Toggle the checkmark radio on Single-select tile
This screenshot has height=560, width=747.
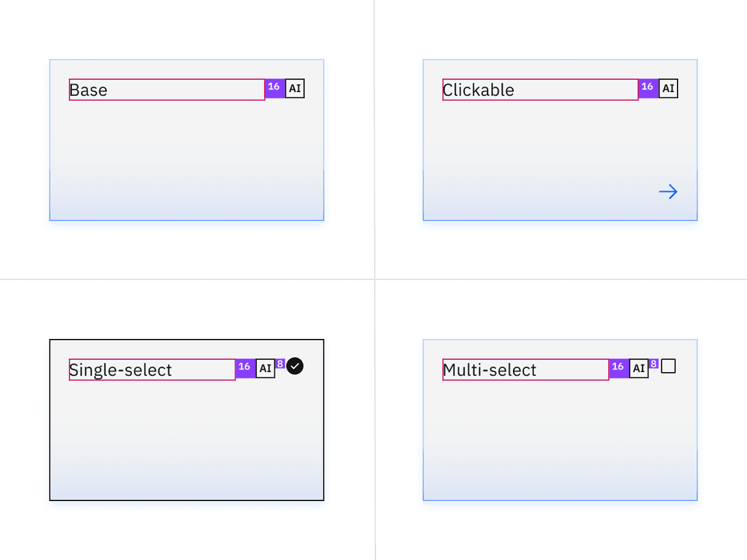click(x=295, y=366)
